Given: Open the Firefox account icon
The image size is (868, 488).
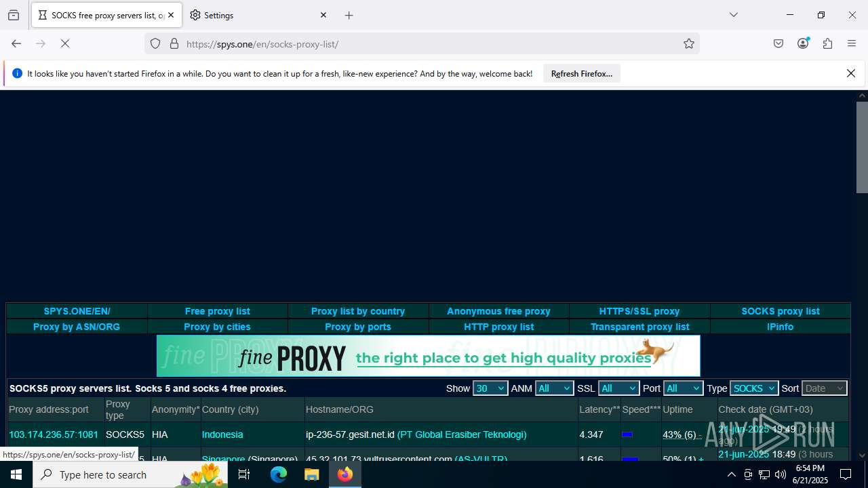Looking at the screenshot, I should tap(803, 43).
